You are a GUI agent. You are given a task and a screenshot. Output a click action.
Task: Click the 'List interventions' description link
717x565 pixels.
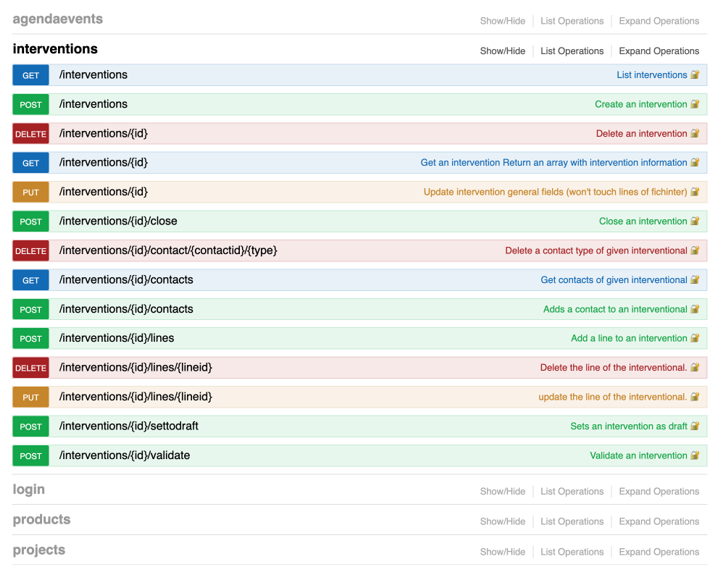click(652, 75)
